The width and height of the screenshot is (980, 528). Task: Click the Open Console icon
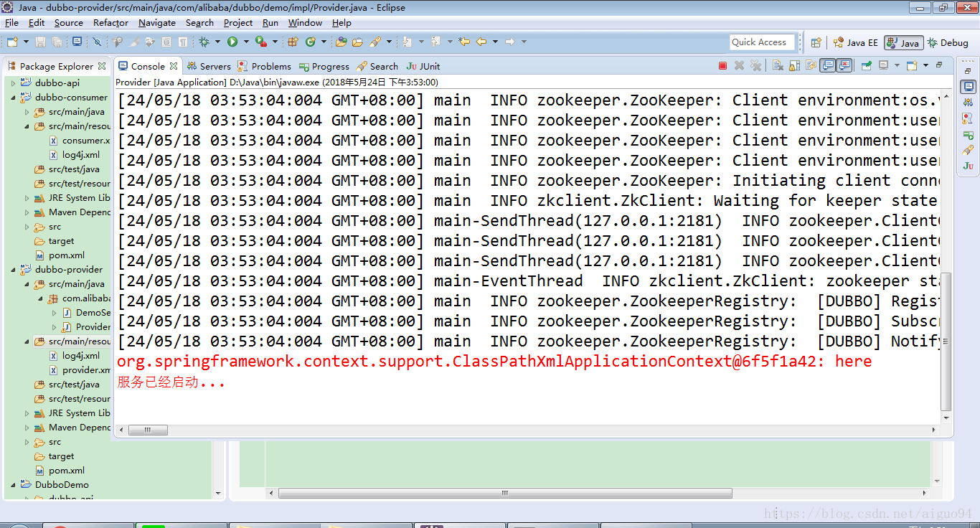910,66
